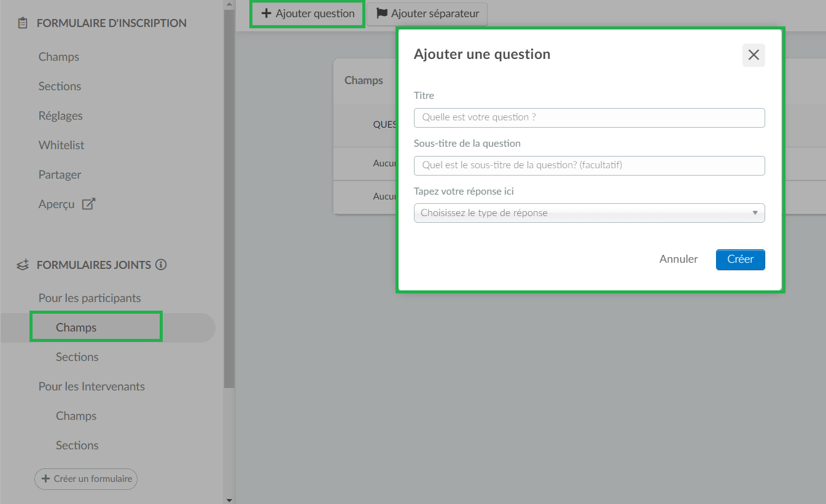
Task: Select Champs under Pour les Intervenants
Action: pyautogui.click(x=76, y=416)
